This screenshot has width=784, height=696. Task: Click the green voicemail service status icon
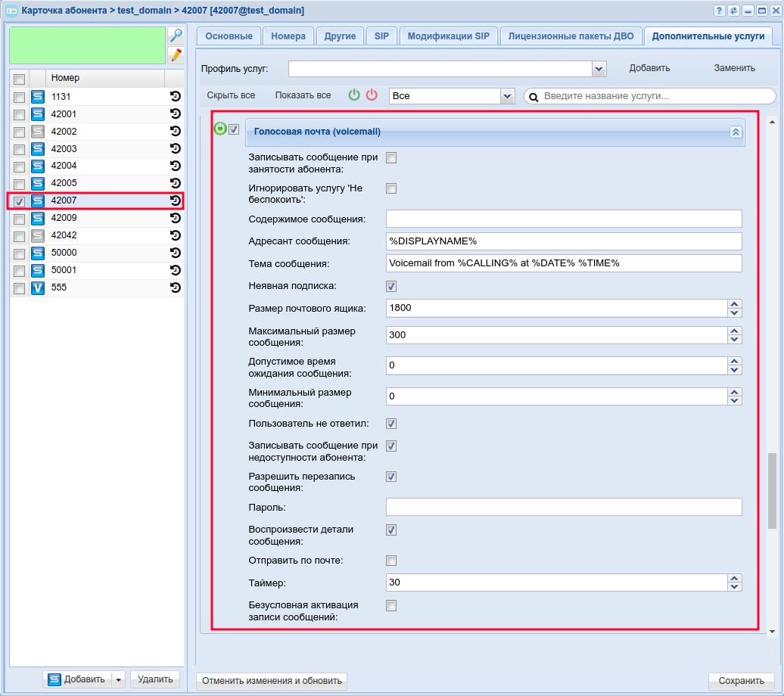click(220, 129)
